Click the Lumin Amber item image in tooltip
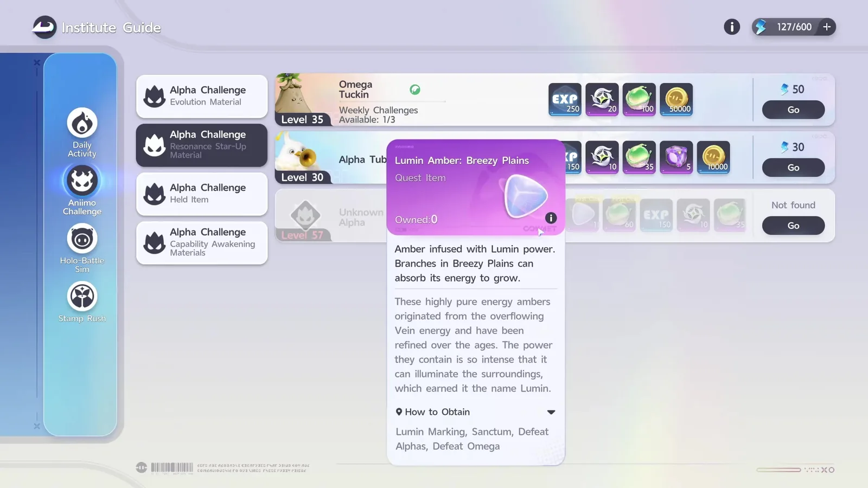Screen dimensions: 868x488 click(525, 196)
